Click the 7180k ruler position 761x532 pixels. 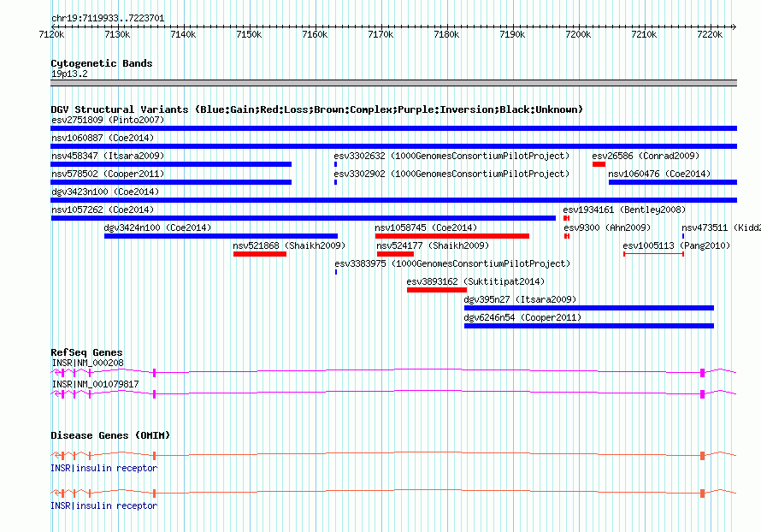pos(446,34)
